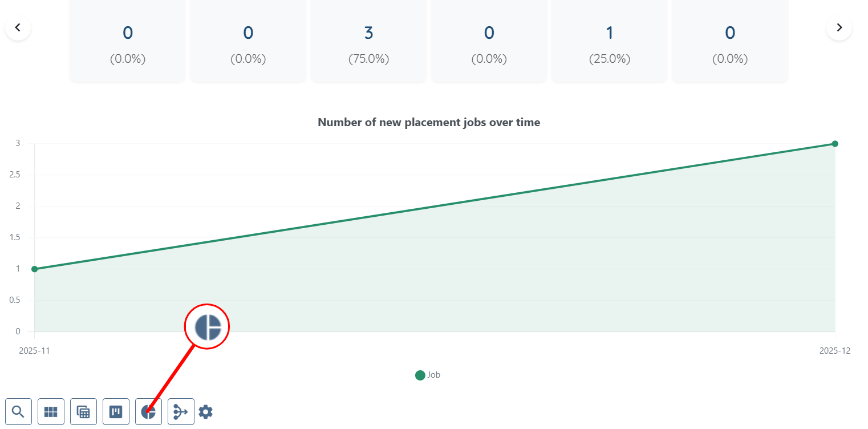Toggle the Job series in chart legend
The image size is (868, 429).
pyautogui.click(x=428, y=375)
